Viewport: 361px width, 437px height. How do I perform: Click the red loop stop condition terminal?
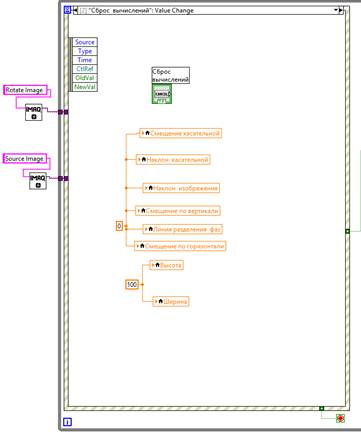coord(340,418)
